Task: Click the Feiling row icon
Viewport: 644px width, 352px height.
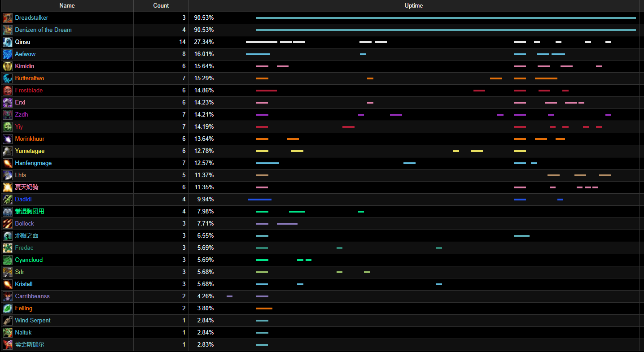Action: click(x=8, y=309)
